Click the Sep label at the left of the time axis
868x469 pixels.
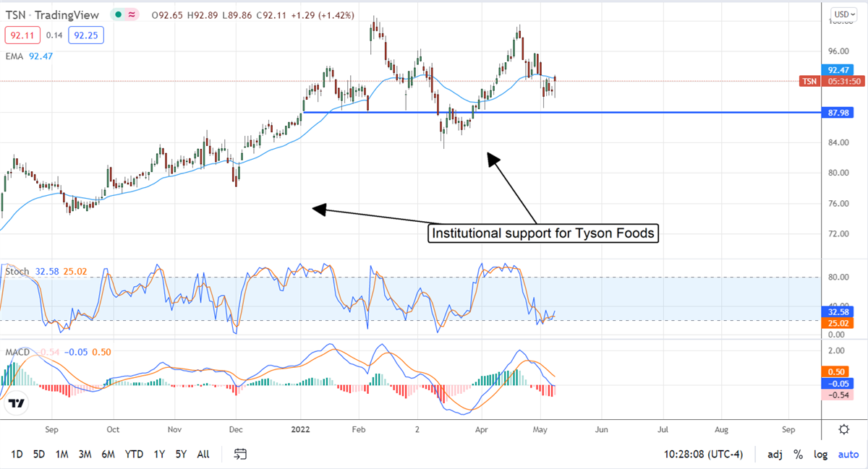[x=51, y=429]
